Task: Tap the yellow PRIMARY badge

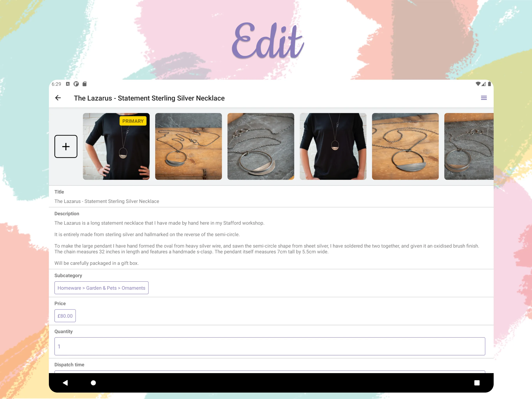Action: pos(133,121)
